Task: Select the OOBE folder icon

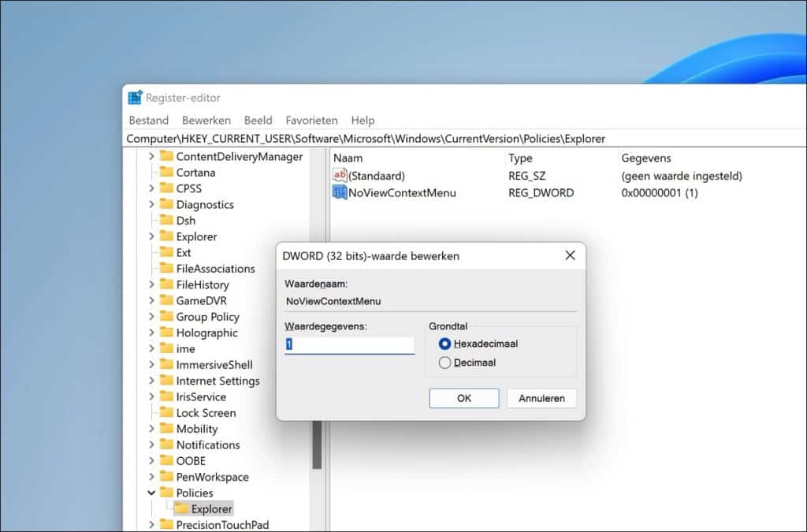Action: pos(167,460)
